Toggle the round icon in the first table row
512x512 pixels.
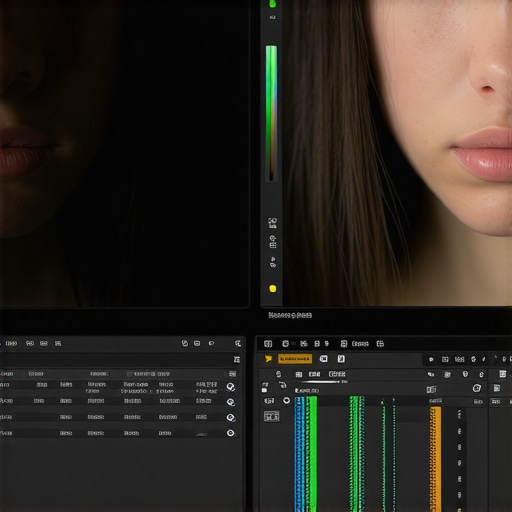(x=231, y=387)
